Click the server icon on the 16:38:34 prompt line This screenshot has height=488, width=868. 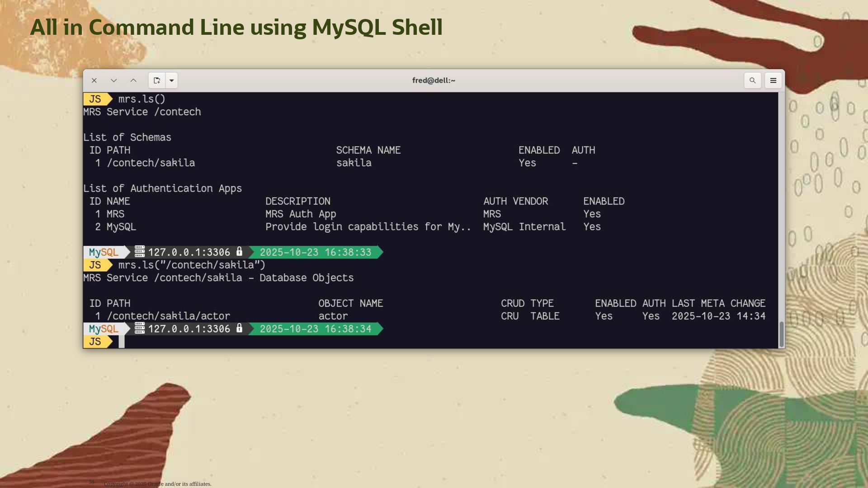tap(140, 328)
